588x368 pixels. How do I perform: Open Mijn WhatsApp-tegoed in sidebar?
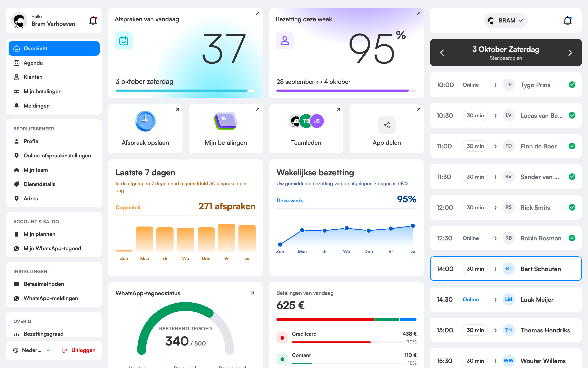(54, 248)
